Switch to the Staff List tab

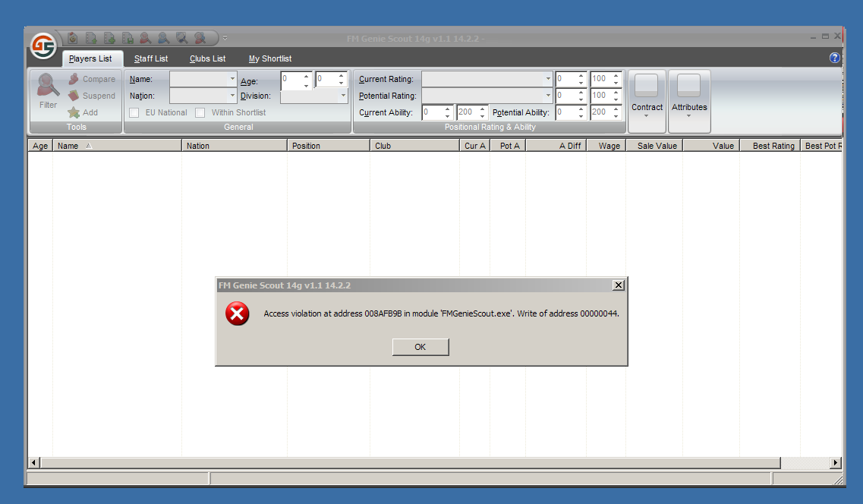tap(151, 58)
